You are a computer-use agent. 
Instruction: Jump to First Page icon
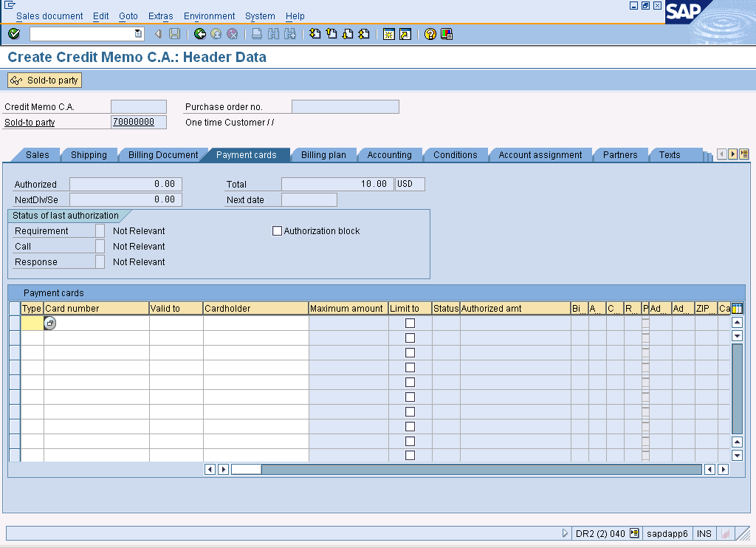tap(315, 34)
